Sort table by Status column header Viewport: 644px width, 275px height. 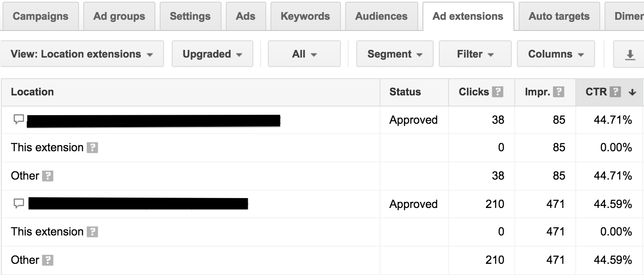(x=405, y=92)
